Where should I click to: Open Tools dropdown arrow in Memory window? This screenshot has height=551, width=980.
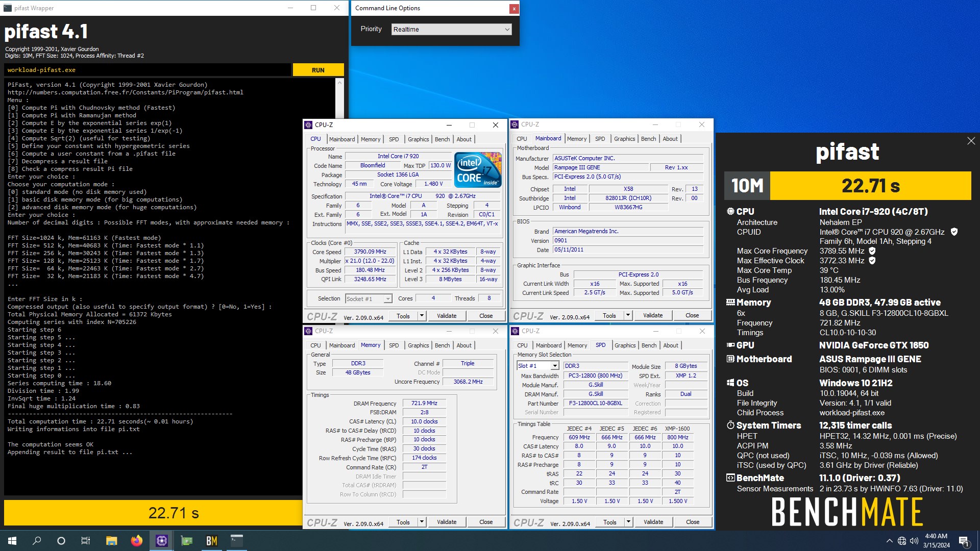(x=422, y=522)
